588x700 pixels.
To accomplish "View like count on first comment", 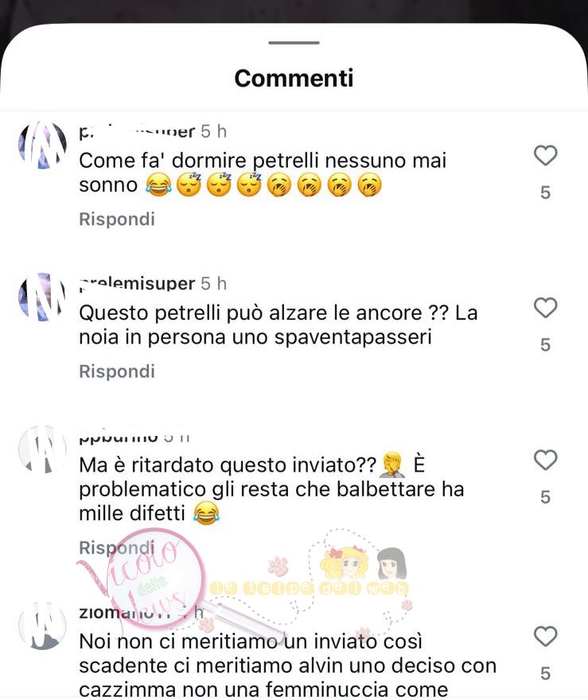I will (x=546, y=192).
